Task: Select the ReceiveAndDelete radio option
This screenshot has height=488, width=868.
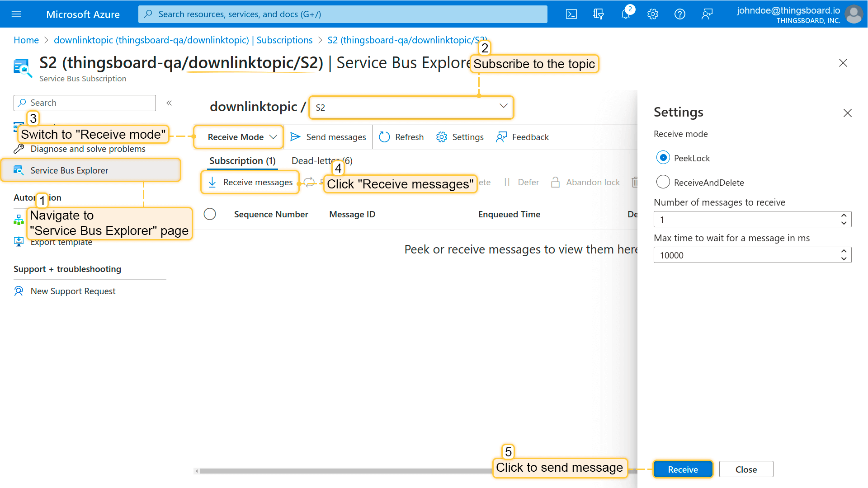Action: [x=663, y=182]
